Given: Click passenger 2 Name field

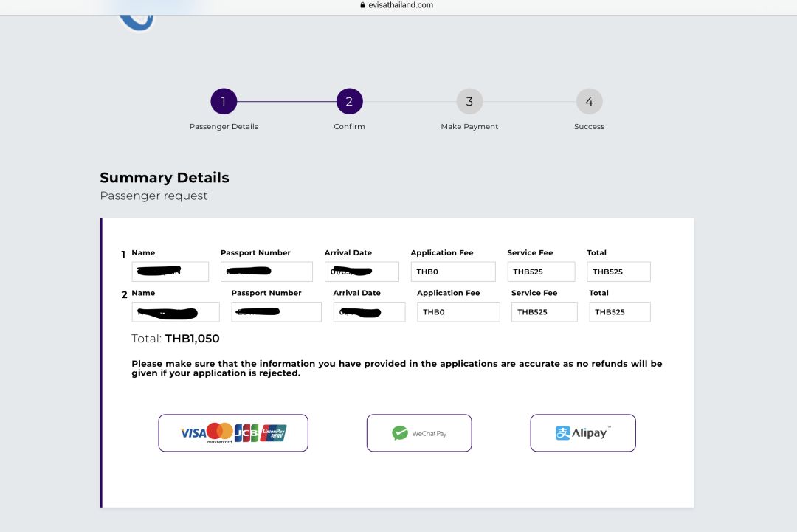Looking at the screenshot, I should [x=176, y=312].
